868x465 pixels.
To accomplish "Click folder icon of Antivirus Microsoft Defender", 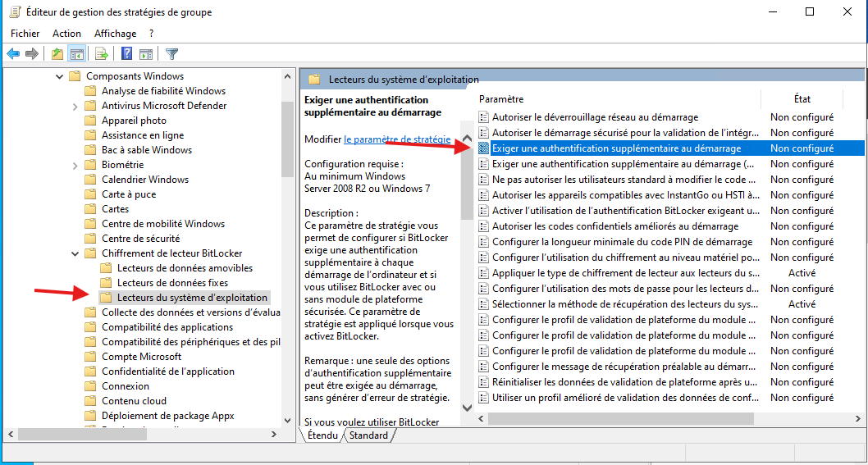I will [90, 106].
